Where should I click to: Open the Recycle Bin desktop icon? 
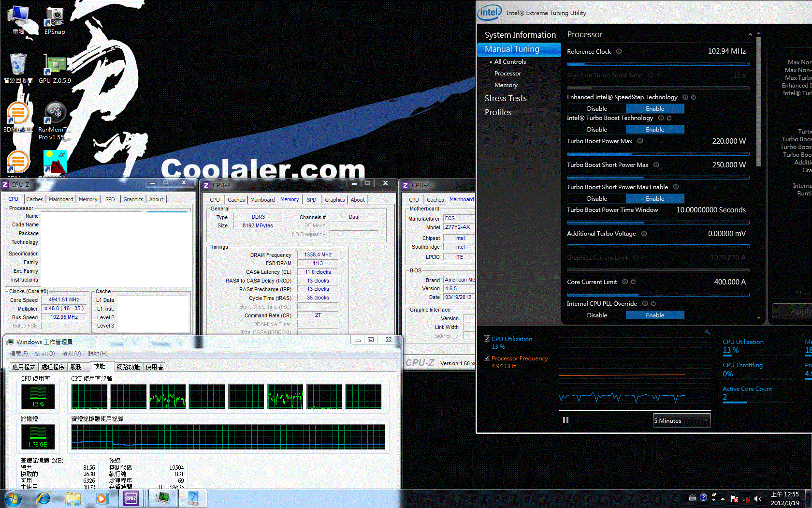[18, 68]
